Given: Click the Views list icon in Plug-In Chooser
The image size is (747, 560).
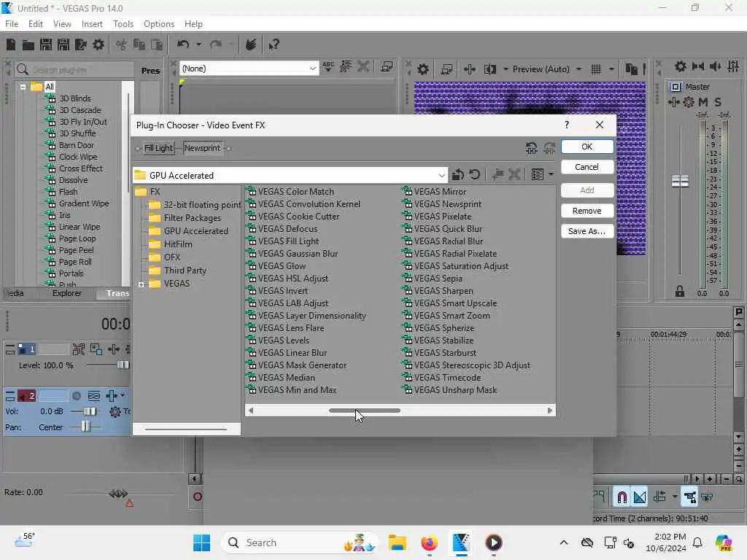Looking at the screenshot, I should [x=538, y=175].
